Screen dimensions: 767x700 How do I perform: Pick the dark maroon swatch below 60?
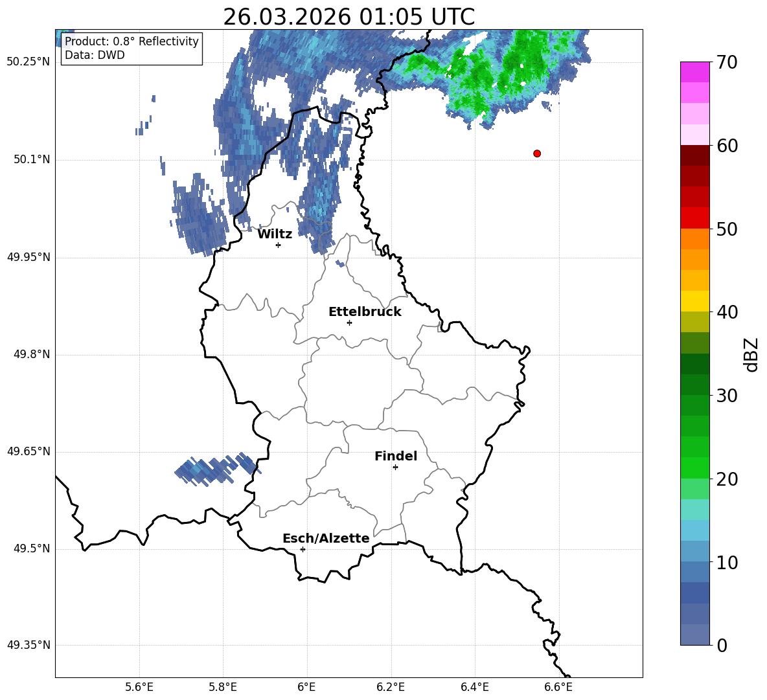(694, 155)
